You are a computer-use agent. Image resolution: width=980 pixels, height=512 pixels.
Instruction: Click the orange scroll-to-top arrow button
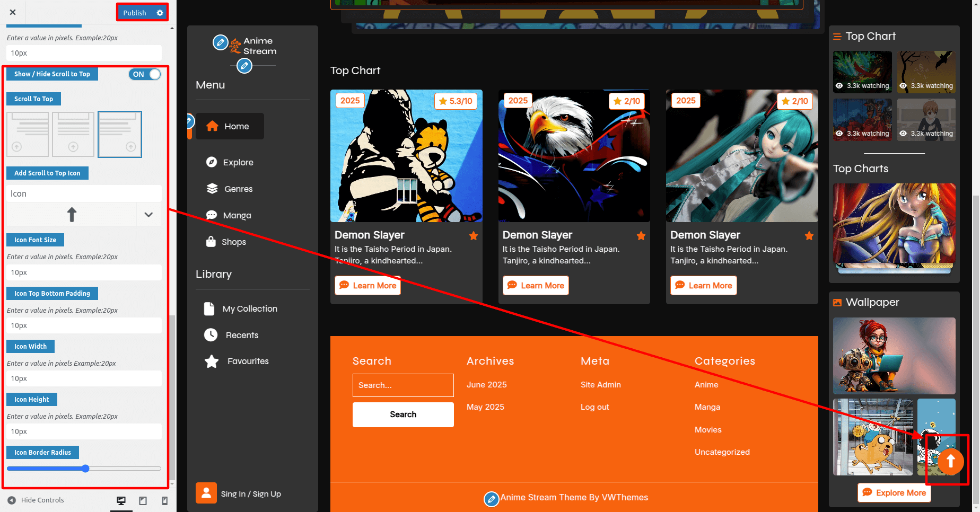click(950, 462)
